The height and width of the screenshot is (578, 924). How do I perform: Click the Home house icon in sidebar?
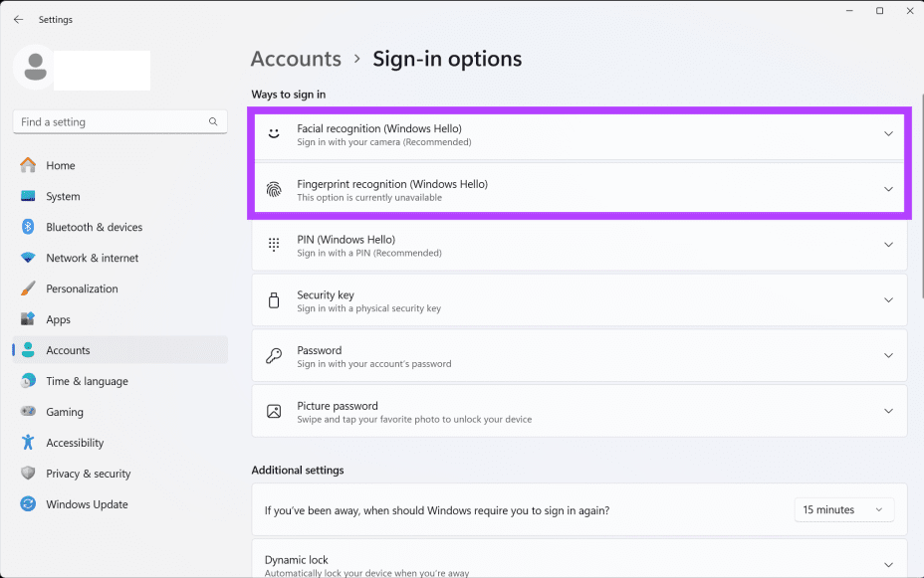(x=28, y=165)
